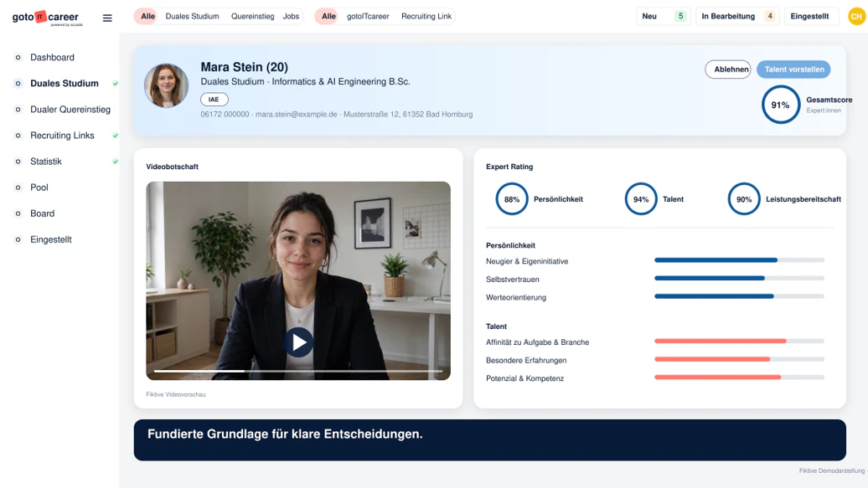Click the Selbstvertrauen rating bar

pos(739,278)
